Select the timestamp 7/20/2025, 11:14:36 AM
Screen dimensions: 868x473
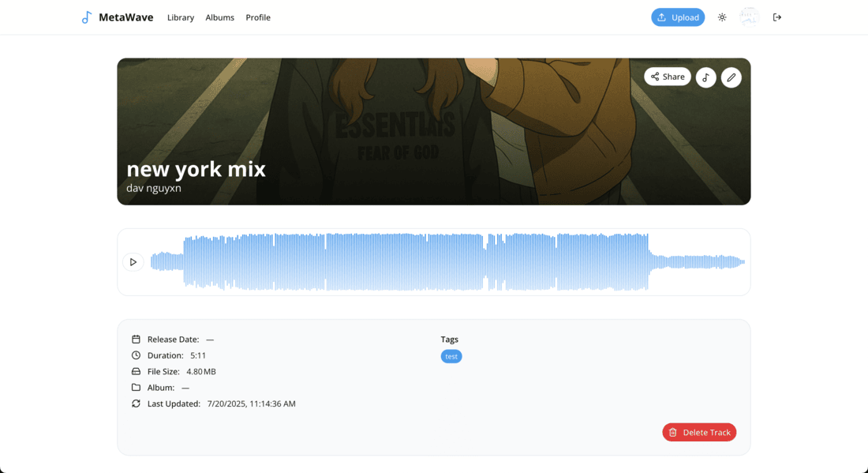click(251, 404)
